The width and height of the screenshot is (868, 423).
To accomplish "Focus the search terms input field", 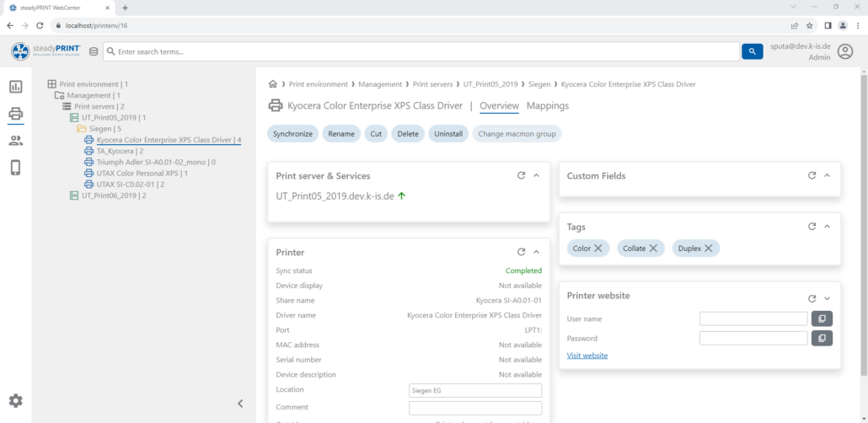I will pyautogui.click(x=421, y=51).
